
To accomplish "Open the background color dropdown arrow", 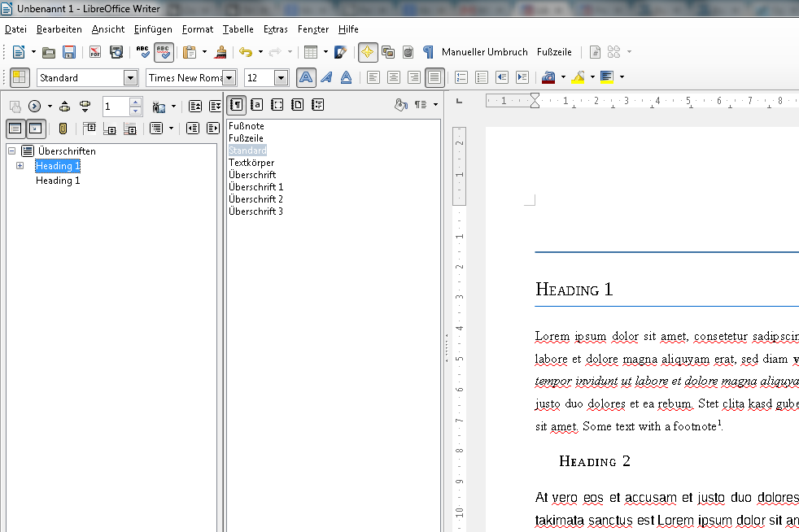I will coord(622,77).
